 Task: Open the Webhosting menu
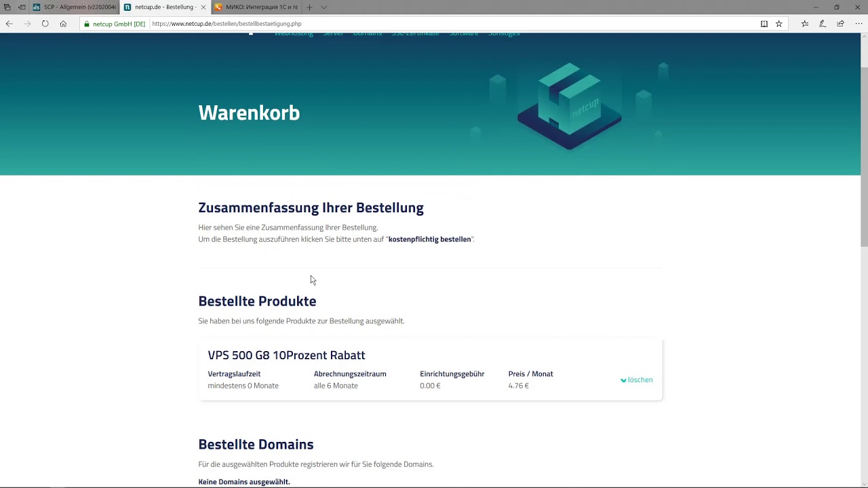294,34
